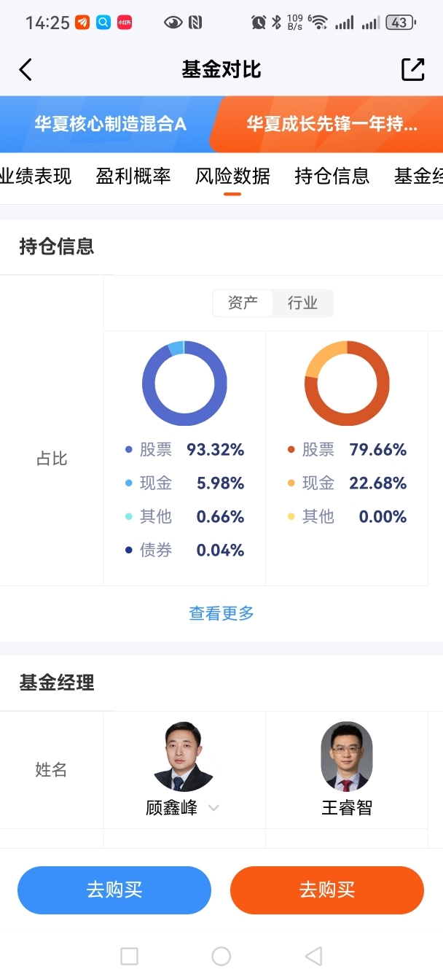
Task: Select the 华夏成长先锋一年持 fund header
Action: (x=332, y=124)
